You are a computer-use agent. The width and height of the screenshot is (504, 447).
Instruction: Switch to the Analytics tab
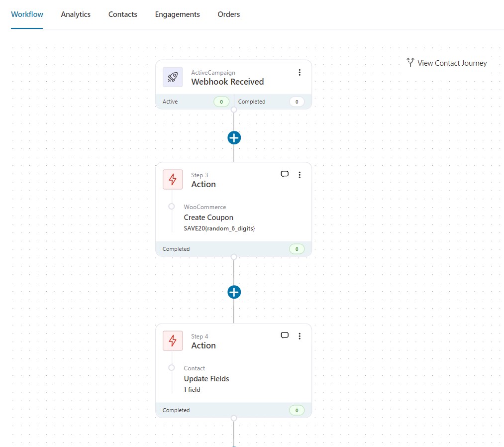[76, 14]
